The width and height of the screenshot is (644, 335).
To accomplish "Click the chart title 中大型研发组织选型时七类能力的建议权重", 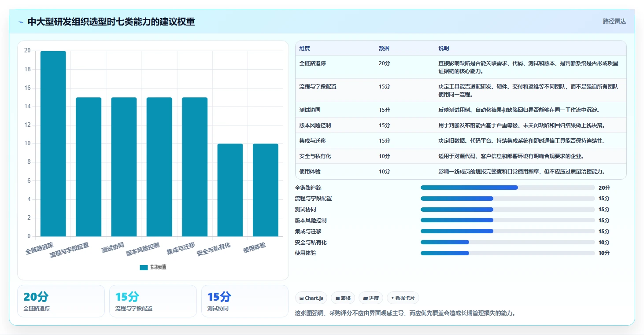I will [x=111, y=22].
